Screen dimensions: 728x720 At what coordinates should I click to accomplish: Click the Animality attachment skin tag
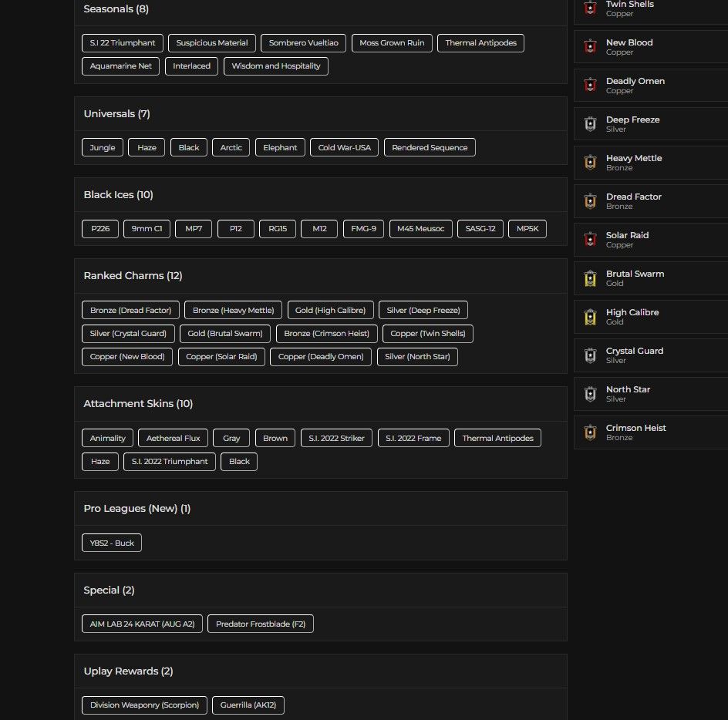107,438
